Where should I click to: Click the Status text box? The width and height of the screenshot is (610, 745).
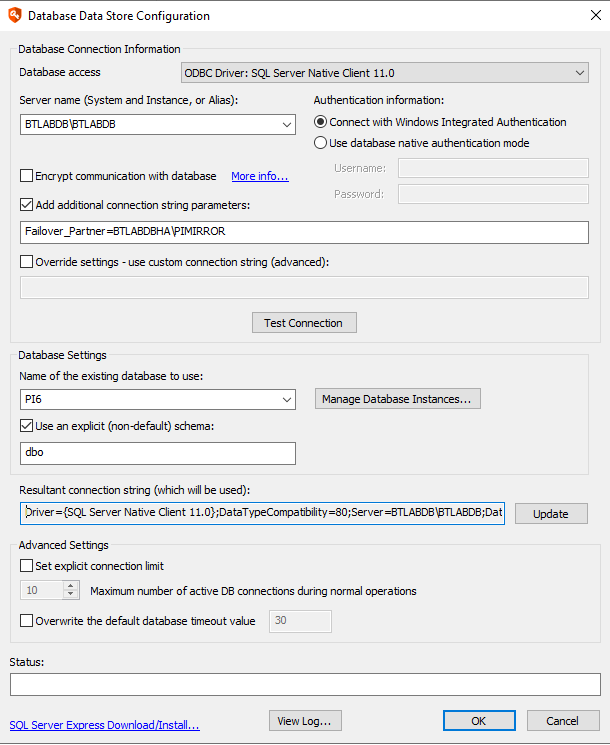pyautogui.click(x=305, y=684)
